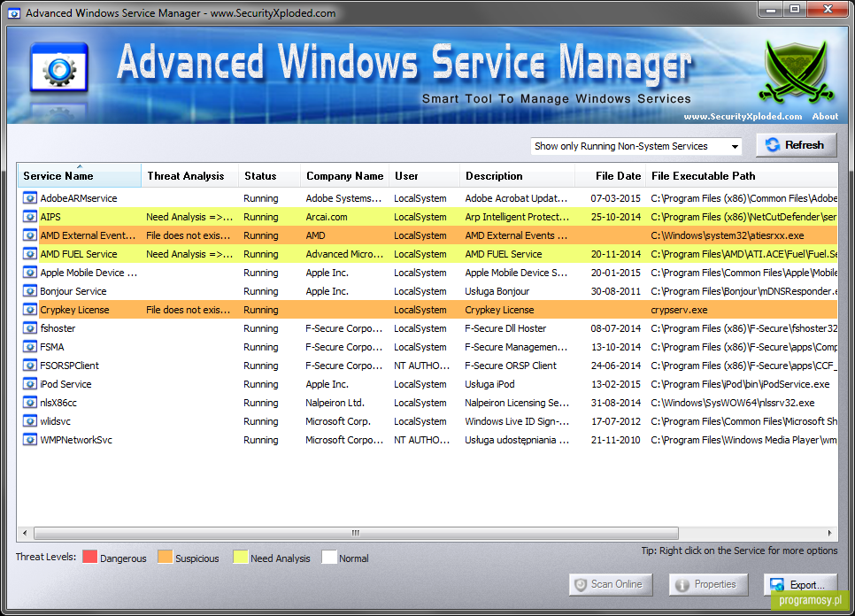Click the Arcai.com company cell
855x616 pixels.
(x=326, y=217)
